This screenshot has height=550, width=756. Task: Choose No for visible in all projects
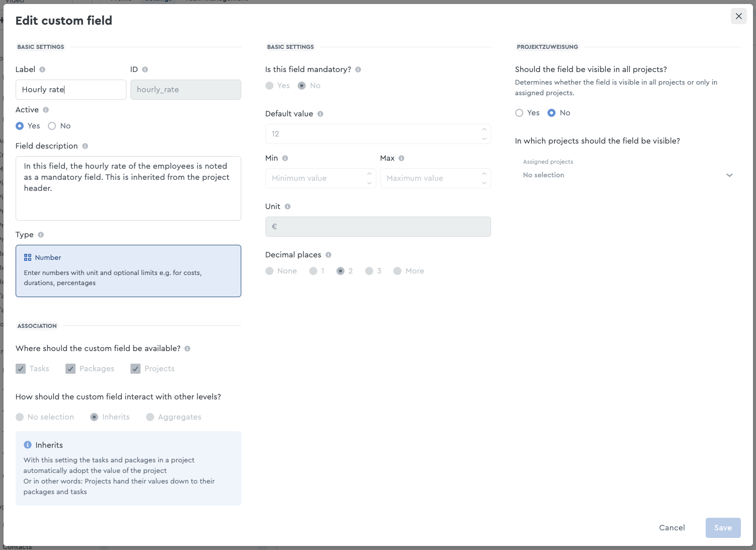tap(552, 113)
